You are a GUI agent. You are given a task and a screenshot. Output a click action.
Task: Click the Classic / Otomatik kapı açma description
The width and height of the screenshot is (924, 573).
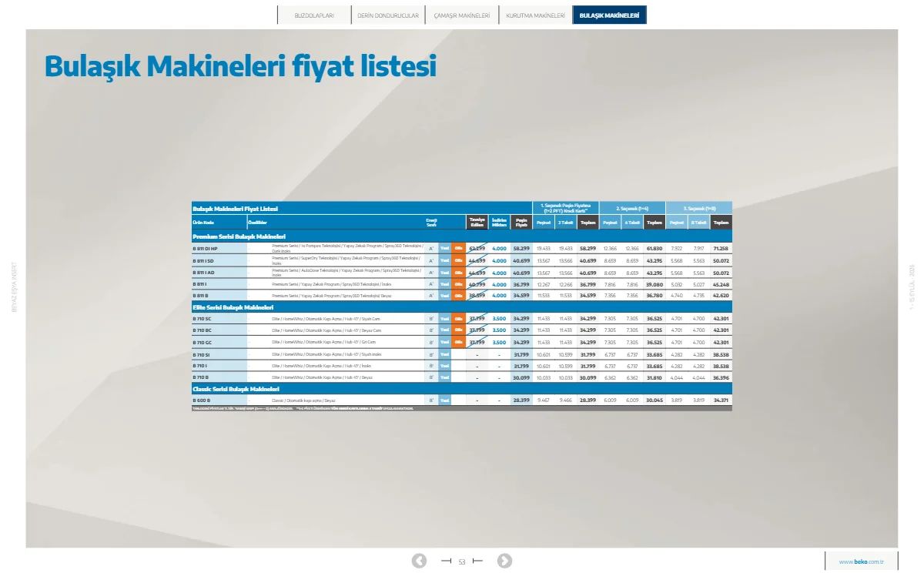(303, 400)
